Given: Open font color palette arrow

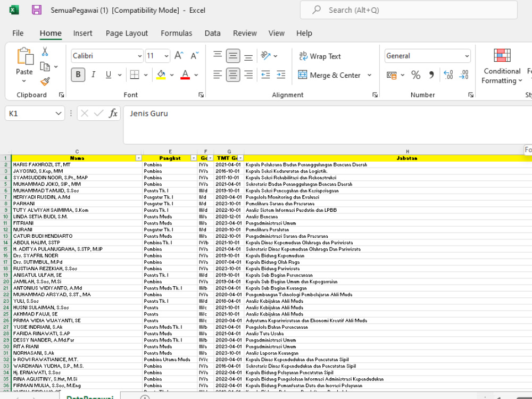Looking at the screenshot, I should pyautogui.click(x=196, y=75).
